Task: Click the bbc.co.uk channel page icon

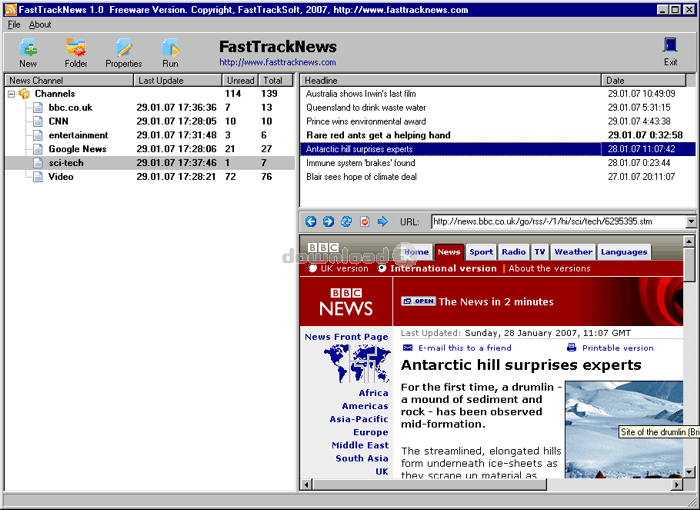Action: pos(38,108)
